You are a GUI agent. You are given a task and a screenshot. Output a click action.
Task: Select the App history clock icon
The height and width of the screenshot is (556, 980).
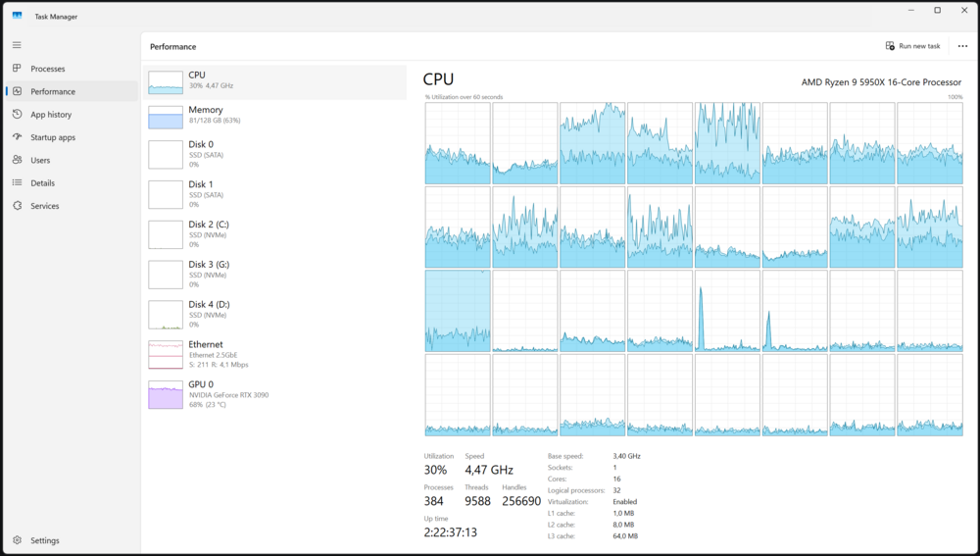click(17, 114)
